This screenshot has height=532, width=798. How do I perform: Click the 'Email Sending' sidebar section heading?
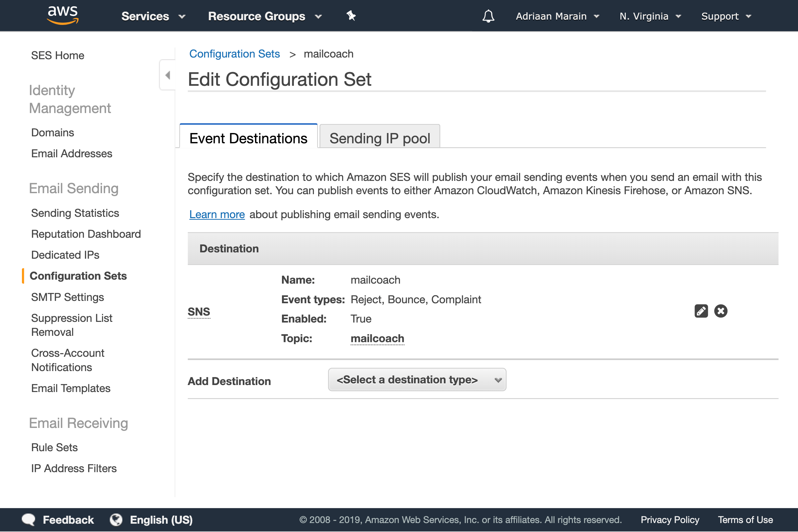pos(73,188)
